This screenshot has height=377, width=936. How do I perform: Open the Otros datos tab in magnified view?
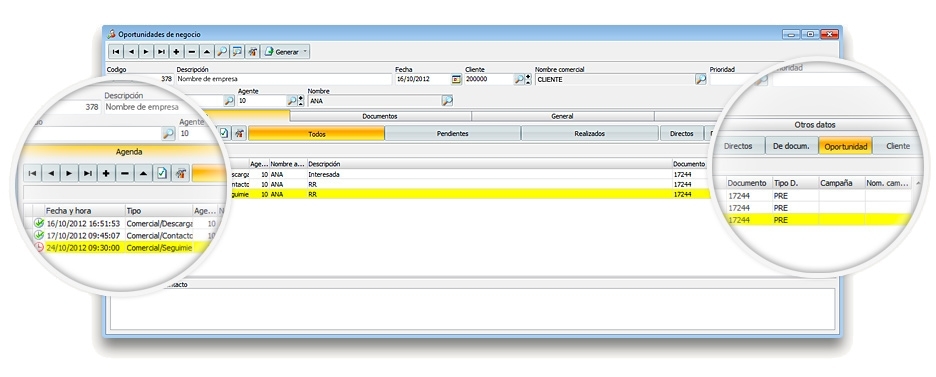(x=815, y=125)
